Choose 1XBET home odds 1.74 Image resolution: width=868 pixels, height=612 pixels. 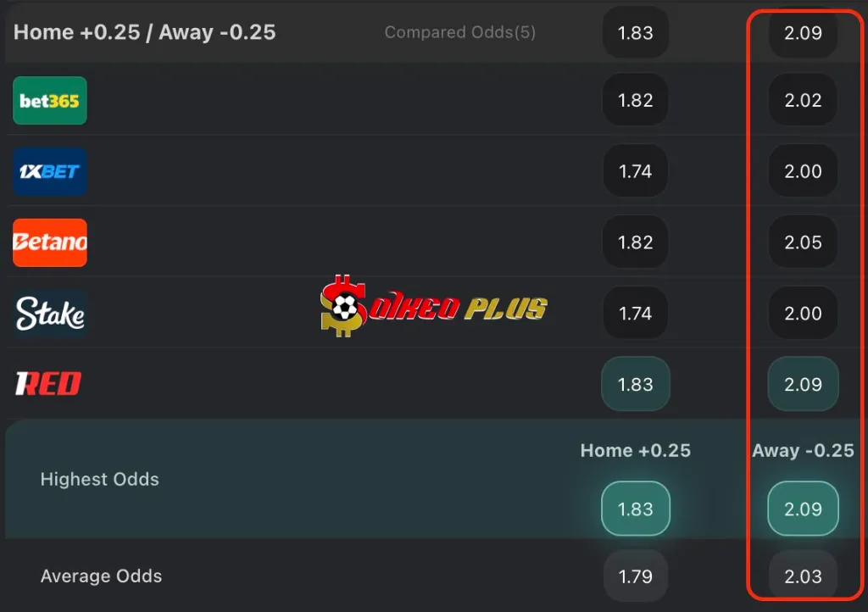click(636, 171)
